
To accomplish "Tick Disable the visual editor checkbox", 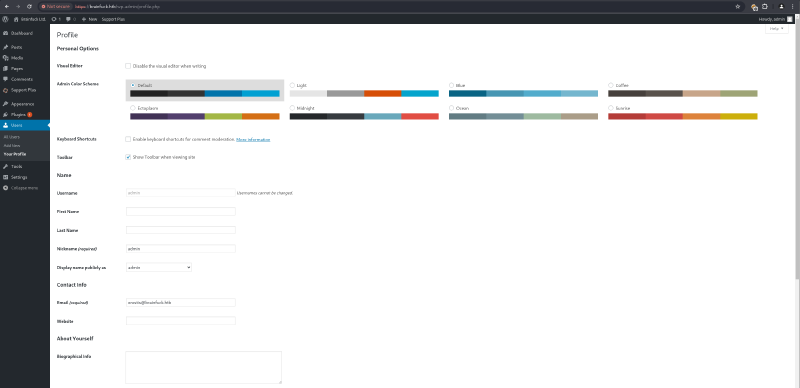I will [128, 66].
